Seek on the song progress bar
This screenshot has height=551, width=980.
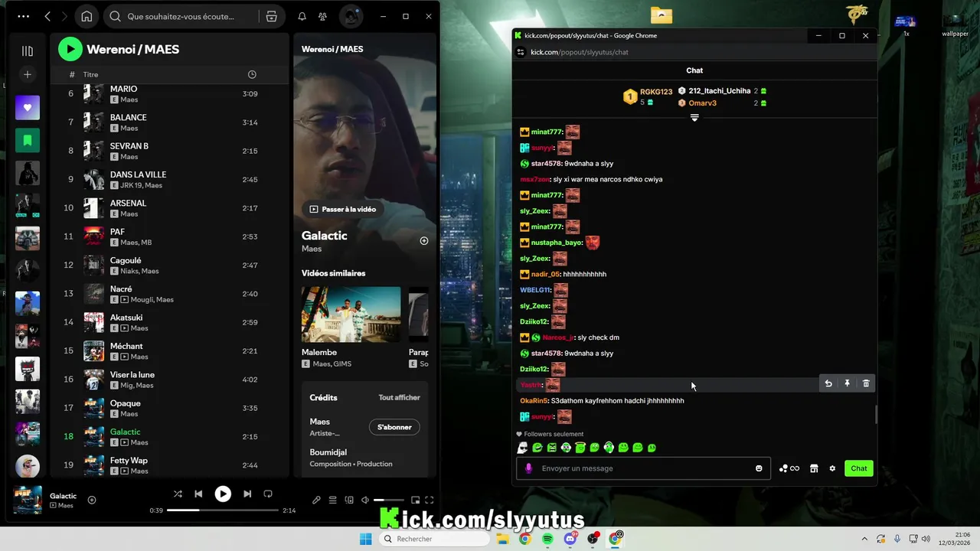tap(223, 510)
